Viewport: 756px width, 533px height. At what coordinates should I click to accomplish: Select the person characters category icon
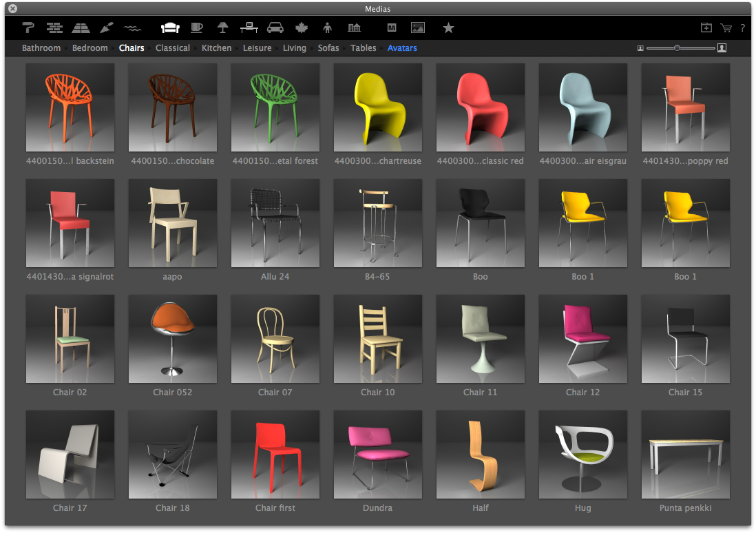tap(327, 28)
